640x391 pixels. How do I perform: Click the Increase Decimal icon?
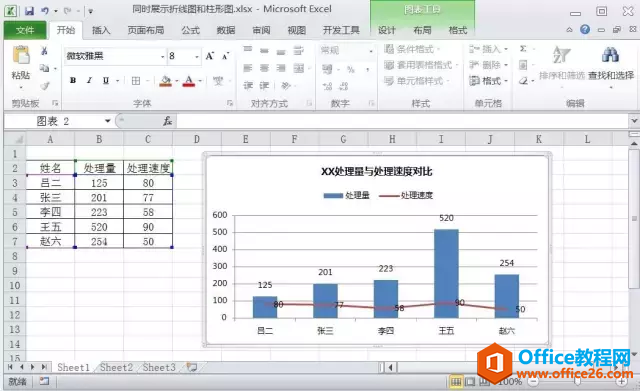pos(327,86)
